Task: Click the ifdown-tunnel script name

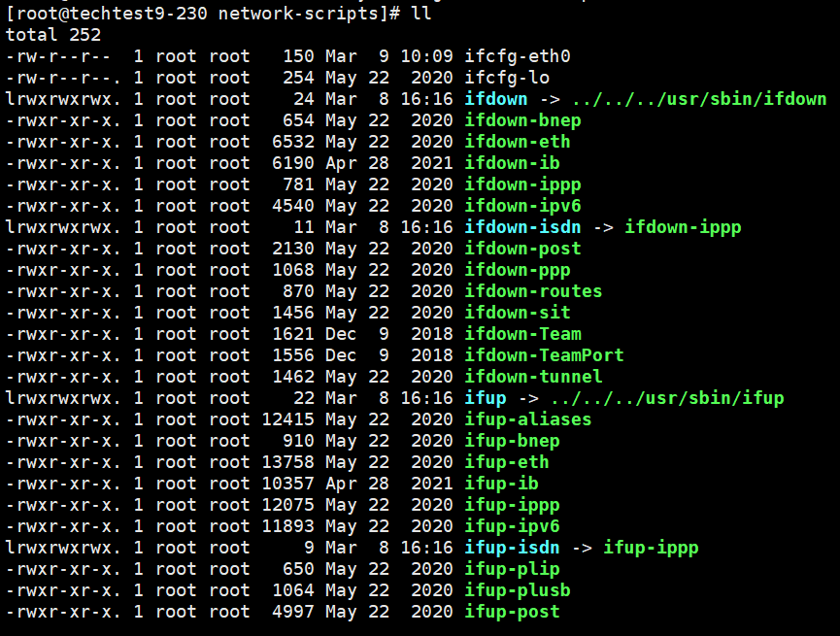Action: 533,377
